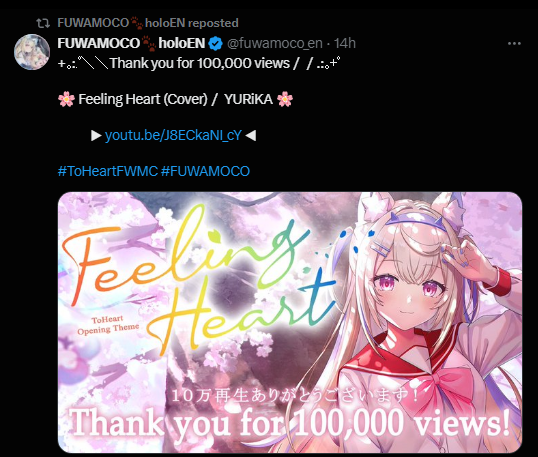Open the #FUWAMOCO hashtag
The height and width of the screenshot is (457, 538).
(205, 171)
